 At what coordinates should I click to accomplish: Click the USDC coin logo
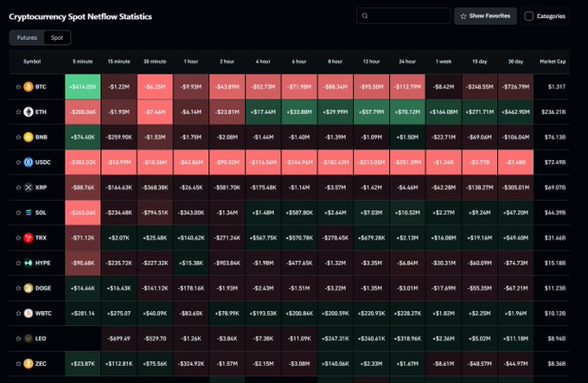29,162
